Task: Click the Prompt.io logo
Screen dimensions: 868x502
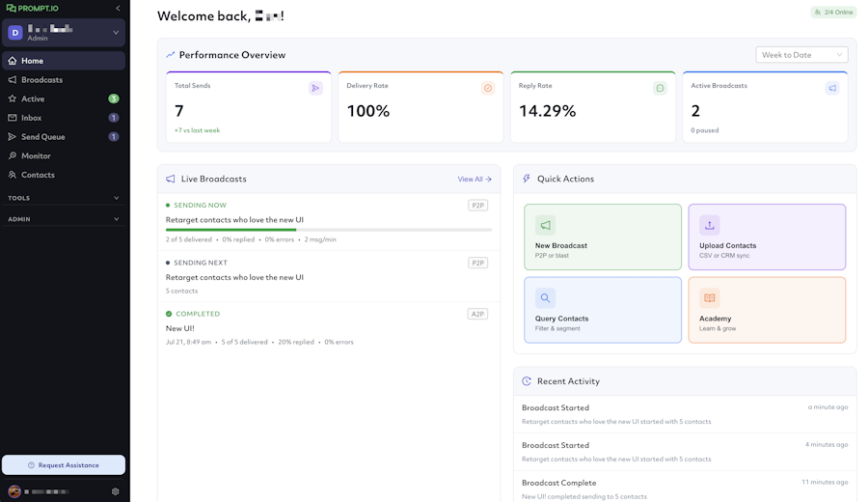Action: pyautogui.click(x=32, y=9)
